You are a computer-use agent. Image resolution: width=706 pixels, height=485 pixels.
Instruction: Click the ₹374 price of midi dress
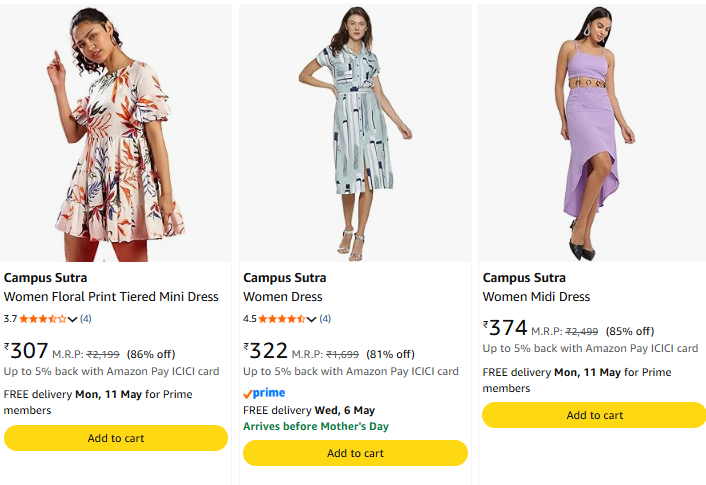505,328
